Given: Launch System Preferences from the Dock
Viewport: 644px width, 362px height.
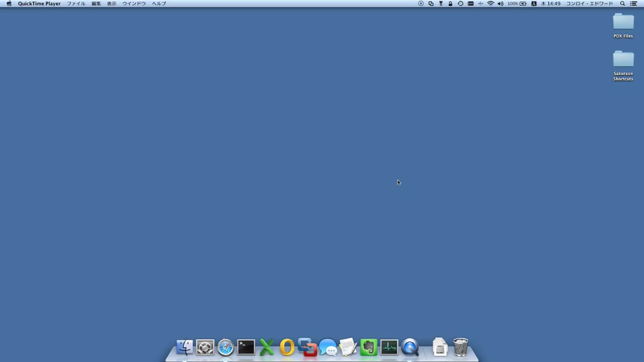Looking at the screenshot, I should pos(205,347).
